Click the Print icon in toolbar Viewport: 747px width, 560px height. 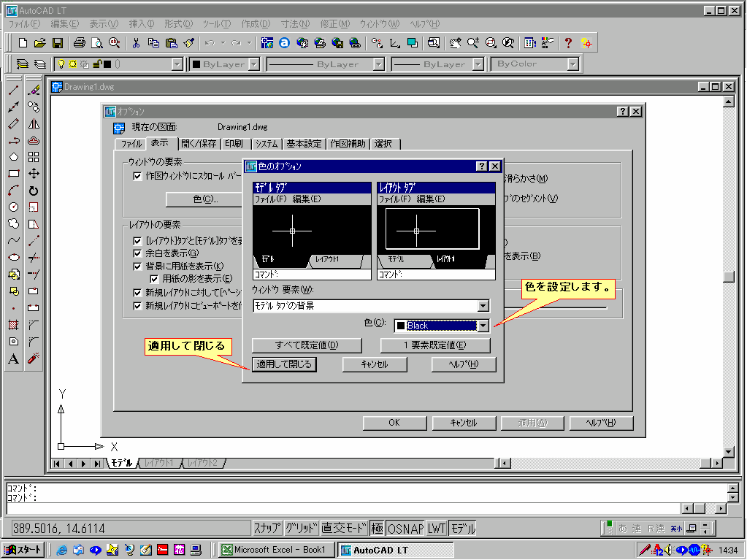click(80, 43)
